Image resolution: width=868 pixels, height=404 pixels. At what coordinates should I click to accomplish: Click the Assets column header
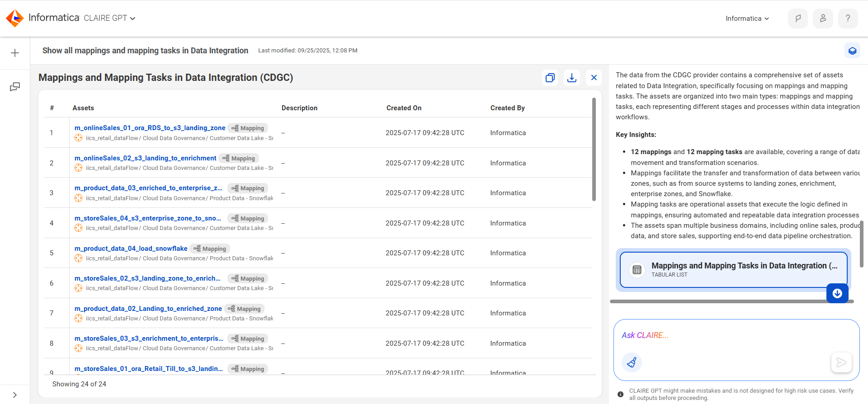coord(83,108)
